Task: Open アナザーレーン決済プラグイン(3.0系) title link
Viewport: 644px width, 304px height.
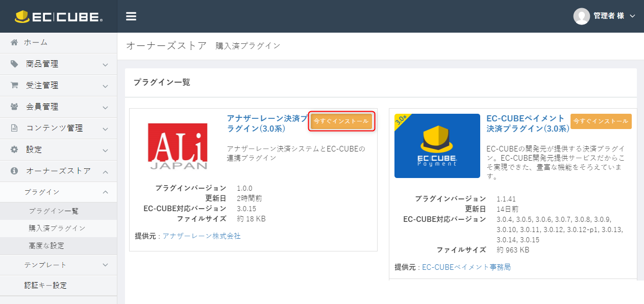Action: (267, 123)
